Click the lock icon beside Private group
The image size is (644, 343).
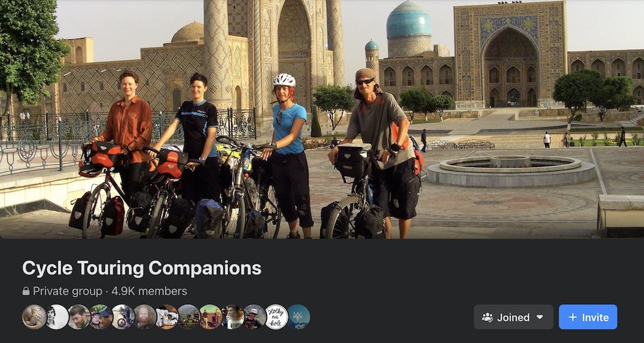pyautogui.click(x=26, y=291)
